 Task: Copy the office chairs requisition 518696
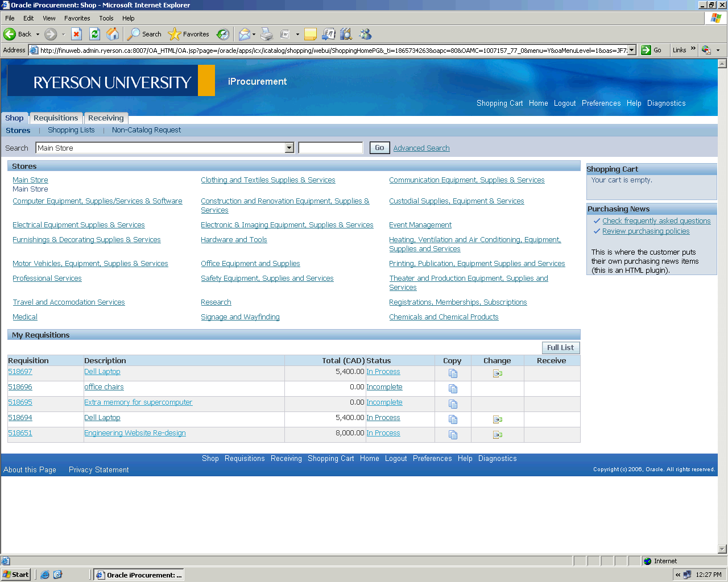(x=453, y=389)
